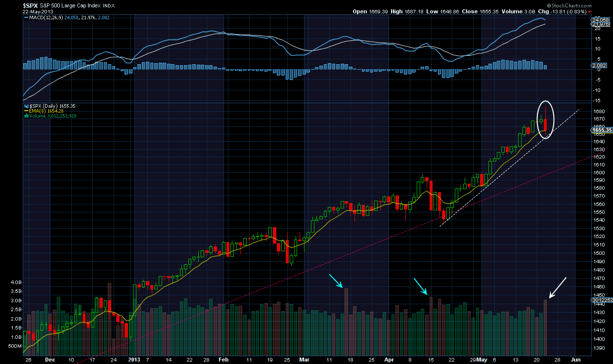Click the candlestick icon beside $SPX (Daily)
The height and width of the screenshot is (364, 613).
click(26, 105)
